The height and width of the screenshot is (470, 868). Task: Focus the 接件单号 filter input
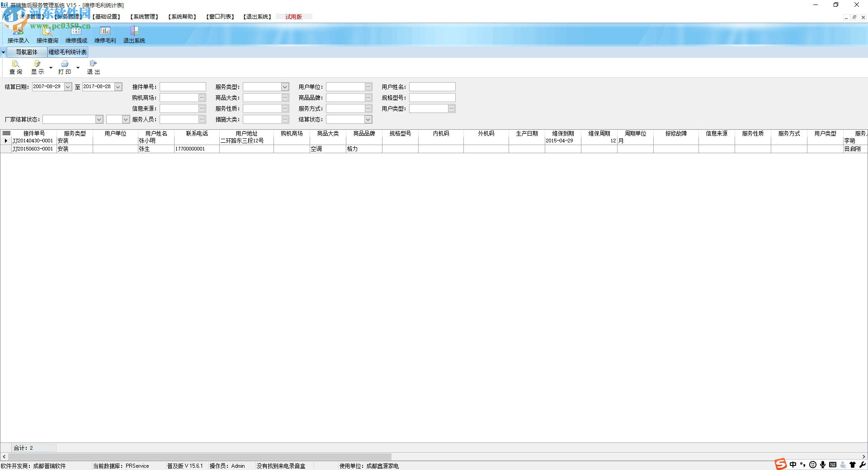tap(183, 87)
